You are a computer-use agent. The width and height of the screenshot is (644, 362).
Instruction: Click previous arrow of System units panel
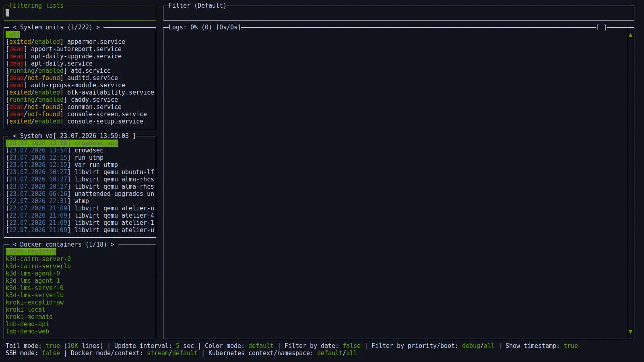click(14, 27)
